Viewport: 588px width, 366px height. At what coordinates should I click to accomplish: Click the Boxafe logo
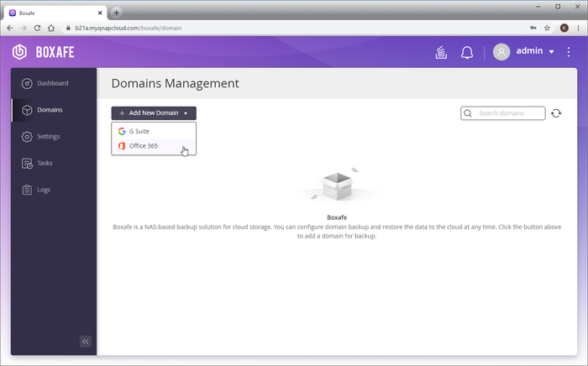coord(43,52)
